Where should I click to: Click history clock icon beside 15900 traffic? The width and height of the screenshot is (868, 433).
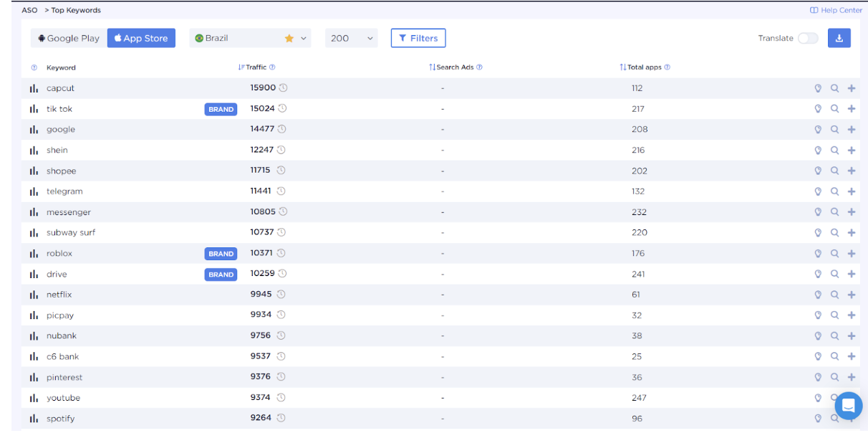[x=283, y=87]
